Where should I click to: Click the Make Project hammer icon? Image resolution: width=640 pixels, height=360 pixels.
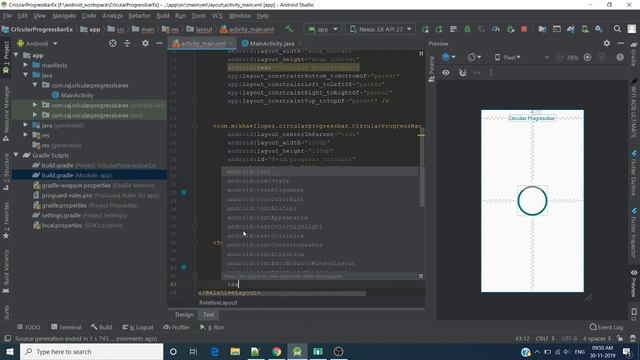(289, 29)
